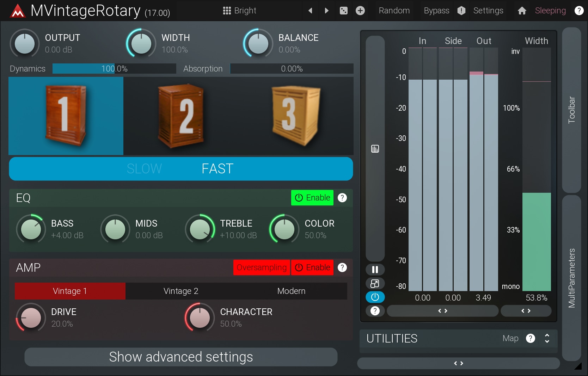Screen dimensions: 588x376
Task: Click the dice randomize preset icon
Action: click(x=343, y=11)
